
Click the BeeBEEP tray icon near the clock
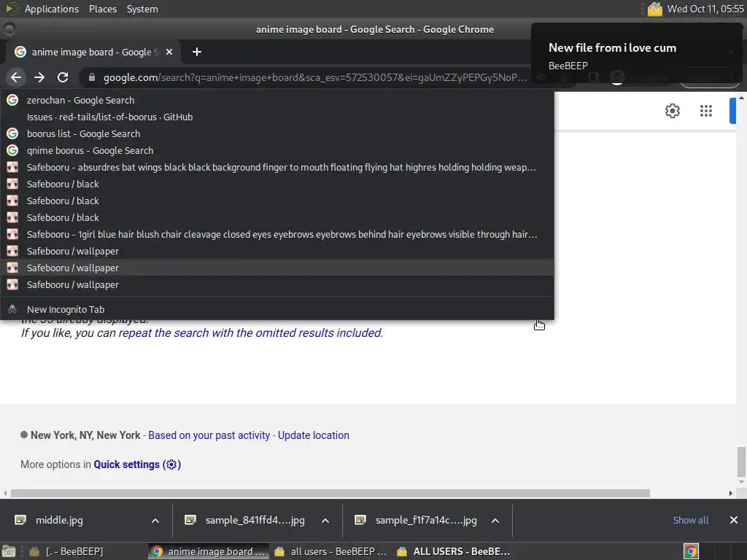654,9
